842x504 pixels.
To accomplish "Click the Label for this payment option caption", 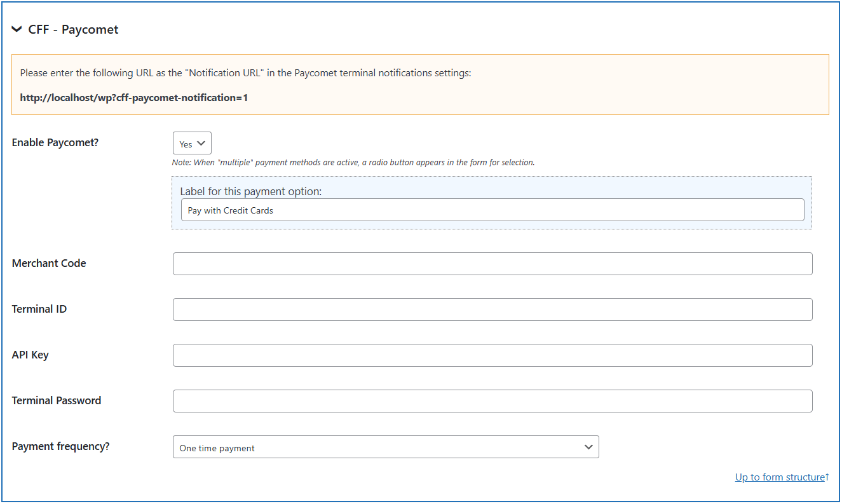I will pyautogui.click(x=251, y=191).
